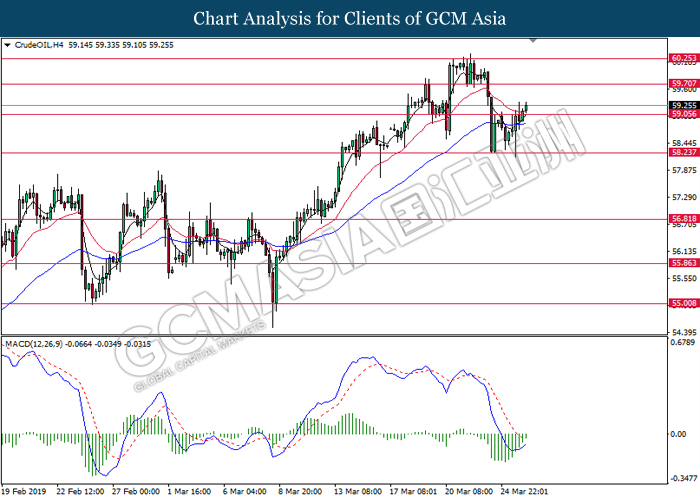Click the OHLC values 59.145 59.335 59.105 59.255
700x500 pixels.
121,45
